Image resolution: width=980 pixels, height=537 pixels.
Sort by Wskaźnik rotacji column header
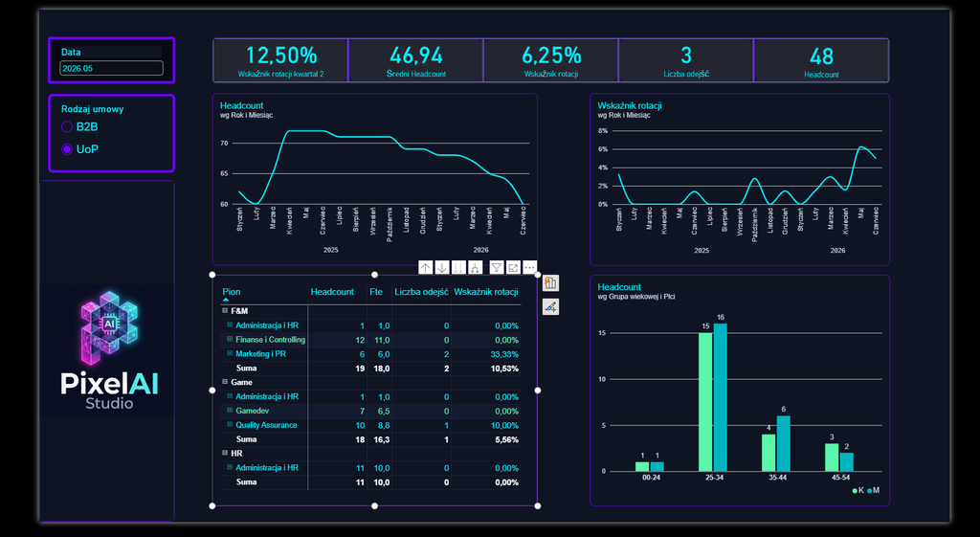click(485, 292)
